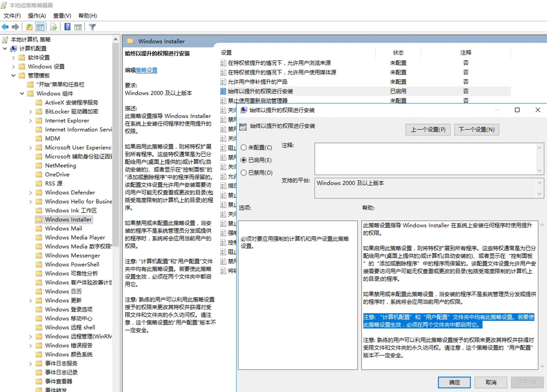The width and height of the screenshot is (547, 392).
Task: Click the filter funnel toolbar icon
Action: [92, 27]
